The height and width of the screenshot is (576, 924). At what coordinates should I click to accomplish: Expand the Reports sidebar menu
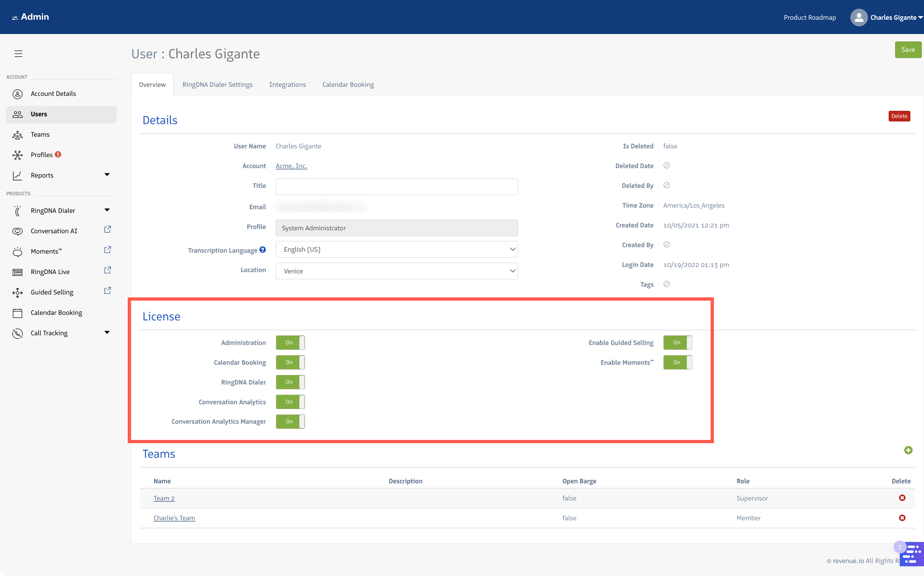click(107, 175)
